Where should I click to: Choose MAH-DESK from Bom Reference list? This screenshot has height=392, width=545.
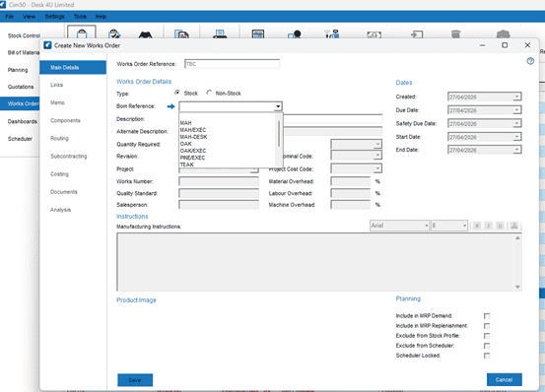point(193,137)
